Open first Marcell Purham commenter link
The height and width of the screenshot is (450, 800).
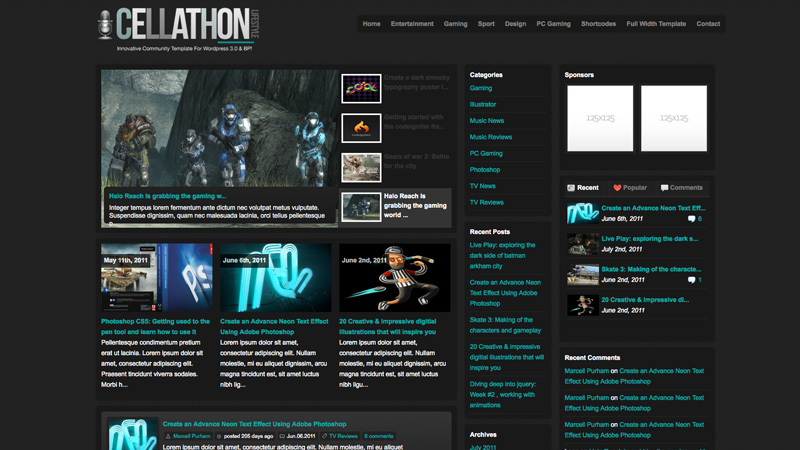(x=586, y=371)
